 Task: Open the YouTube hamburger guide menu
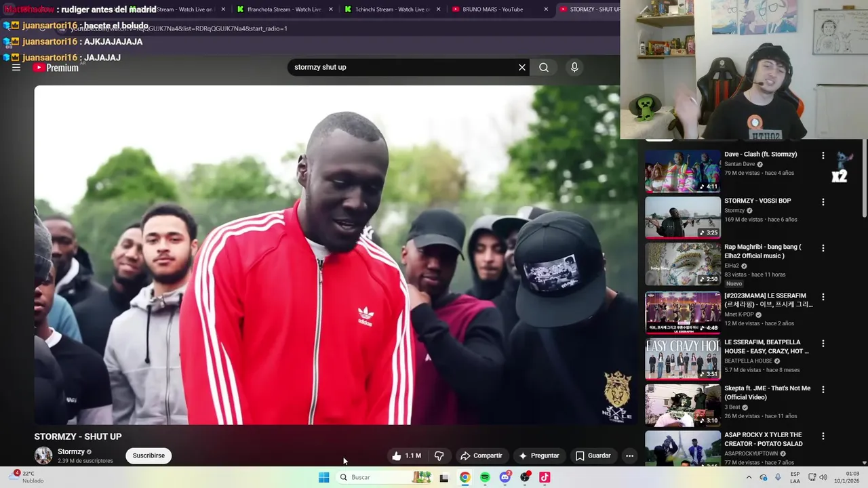tap(16, 68)
